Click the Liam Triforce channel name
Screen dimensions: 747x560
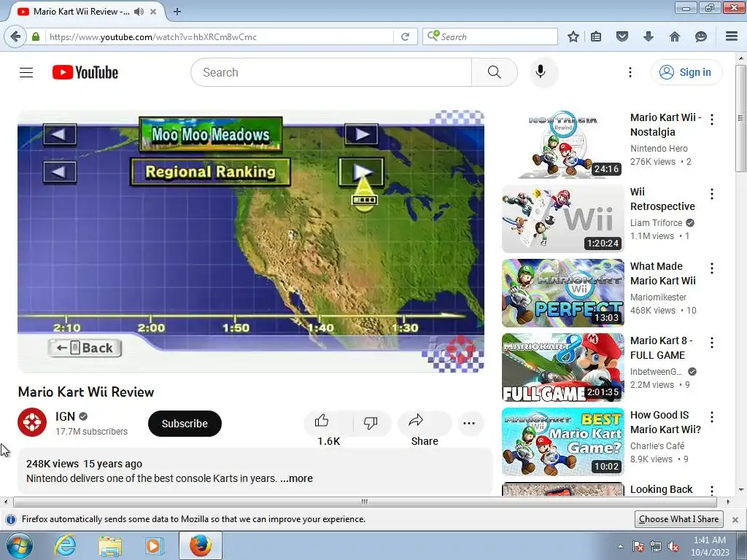[656, 223]
